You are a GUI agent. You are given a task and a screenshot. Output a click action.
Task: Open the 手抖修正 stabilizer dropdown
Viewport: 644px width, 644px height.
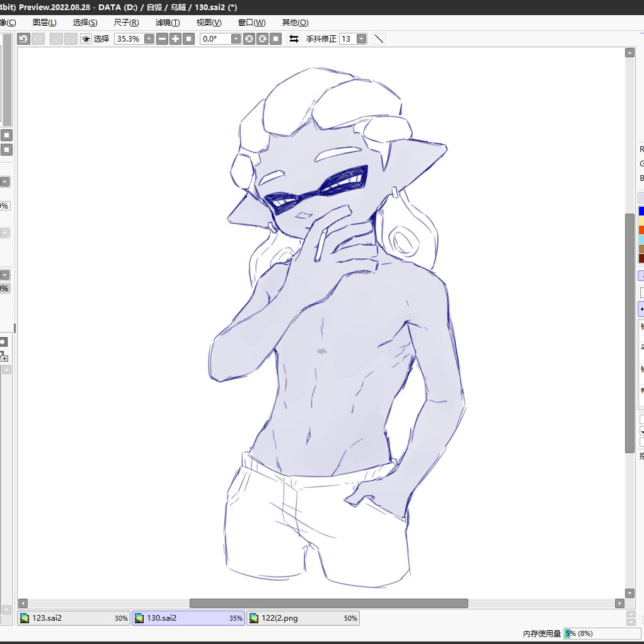[362, 38]
